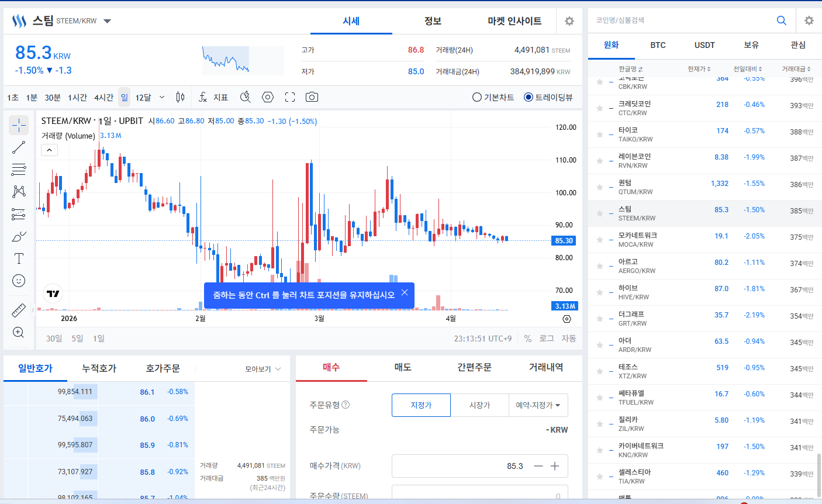This screenshot has width=822, height=504.
Task: Sort the coin list by 전일대비
Action: 748,69
